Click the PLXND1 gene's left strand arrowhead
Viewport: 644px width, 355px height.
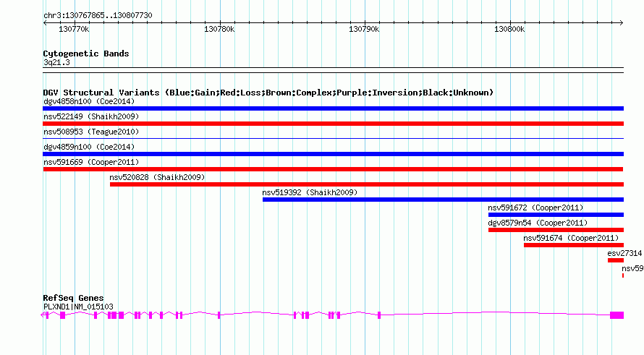pyautogui.click(x=43, y=315)
